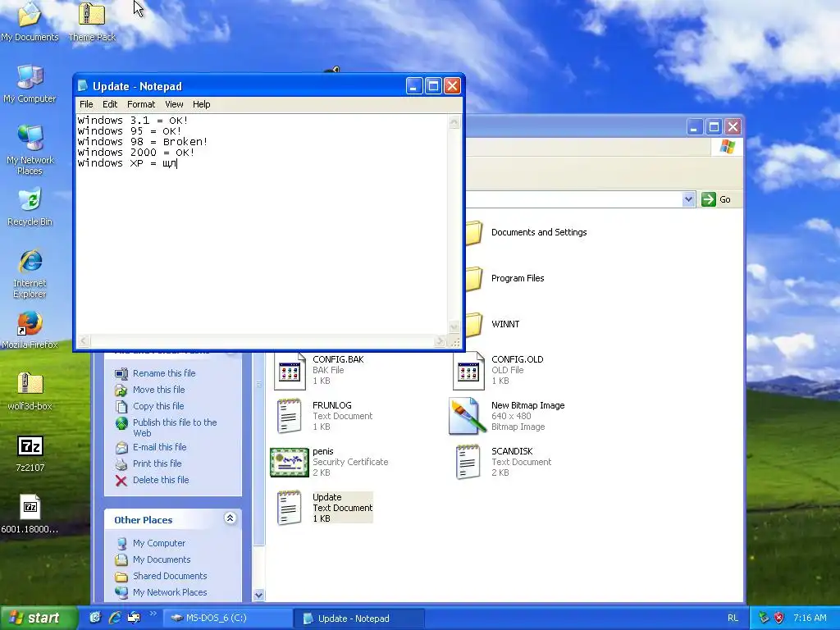Maximize the Explorer window behind Notepad
This screenshot has height=630, width=840.
pyautogui.click(x=714, y=127)
